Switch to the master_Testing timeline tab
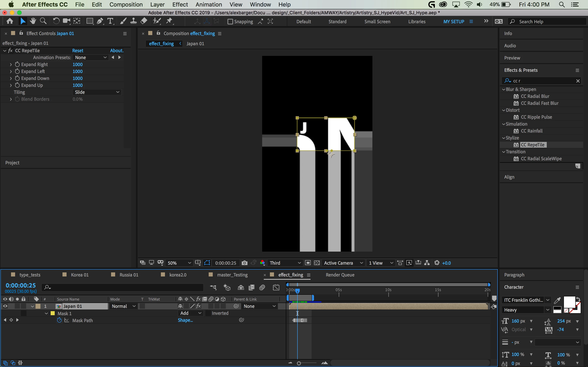 click(232, 275)
